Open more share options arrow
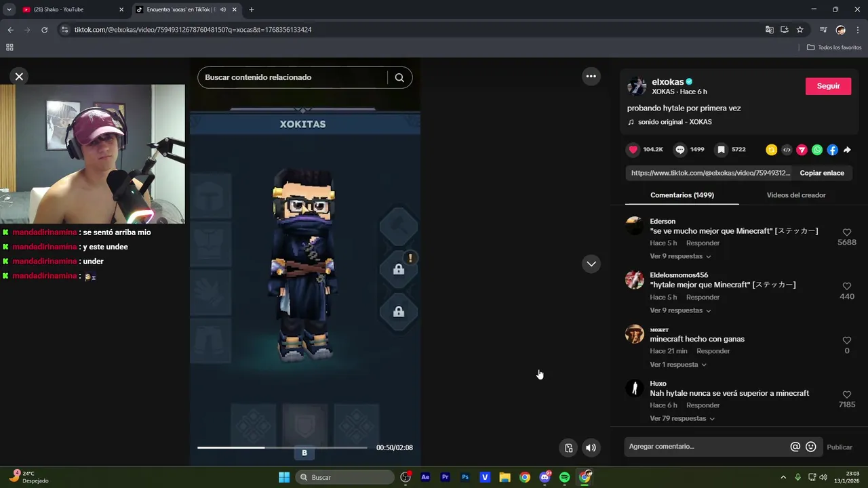868x488 pixels. point(847,150)
